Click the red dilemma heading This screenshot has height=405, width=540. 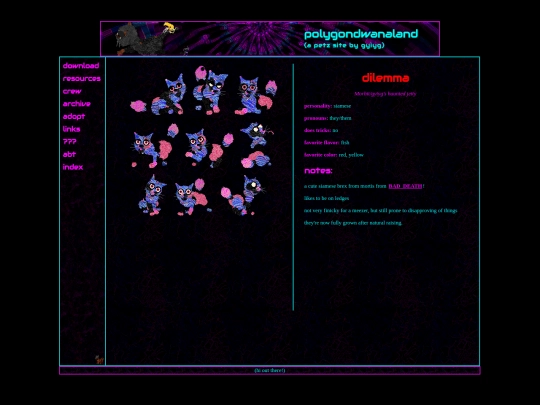pos(385,78)
